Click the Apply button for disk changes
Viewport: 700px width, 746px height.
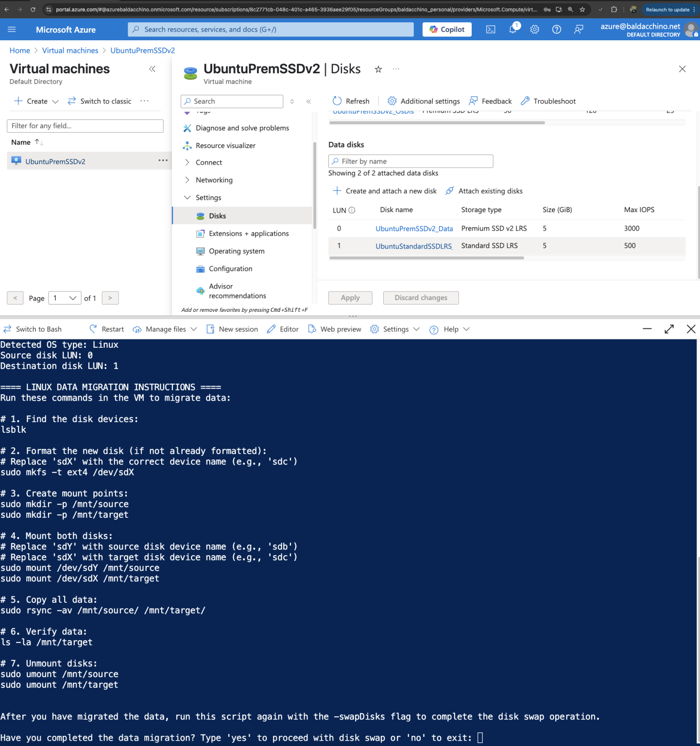click(350, 297)
